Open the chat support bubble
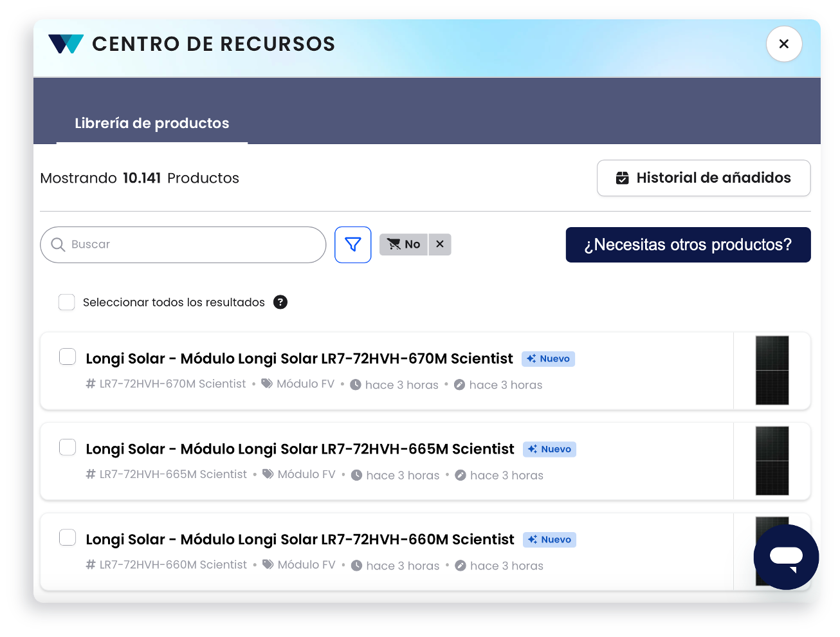840x637 pixels. point(786,557)
